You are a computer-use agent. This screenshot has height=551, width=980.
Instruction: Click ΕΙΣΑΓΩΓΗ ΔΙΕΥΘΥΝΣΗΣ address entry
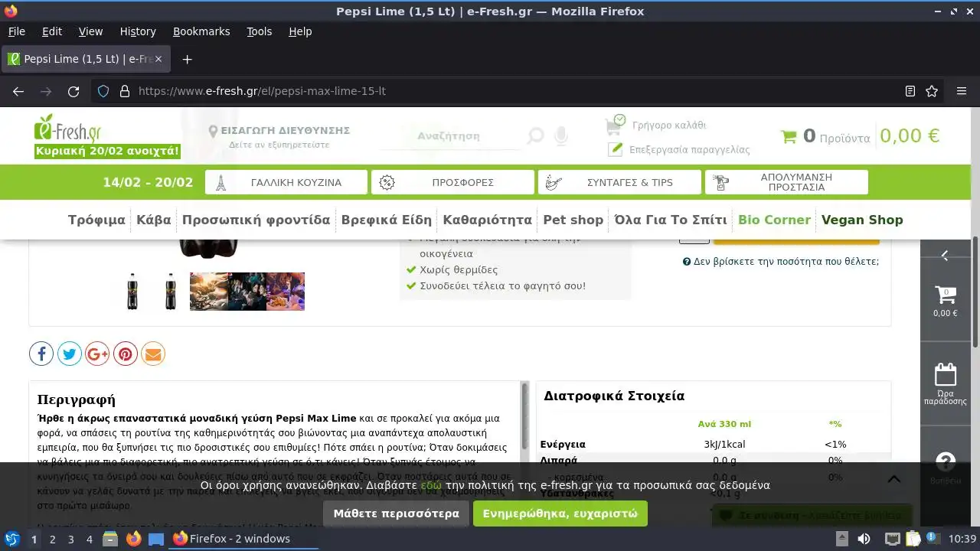pos(285,131)
